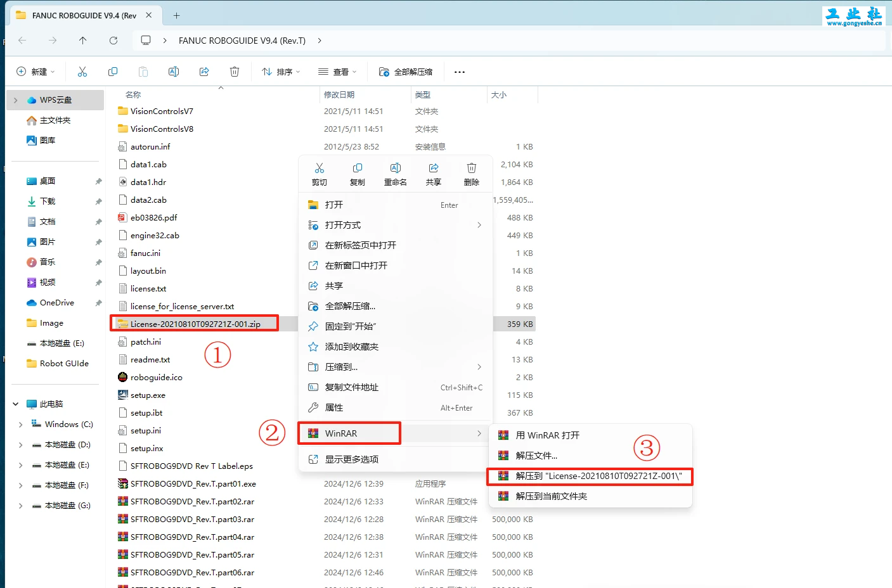Image resolution: width=892 pixels, height=588 pixels.
Task: Open the 查看 view dropdown
Action: coord(337,72)
